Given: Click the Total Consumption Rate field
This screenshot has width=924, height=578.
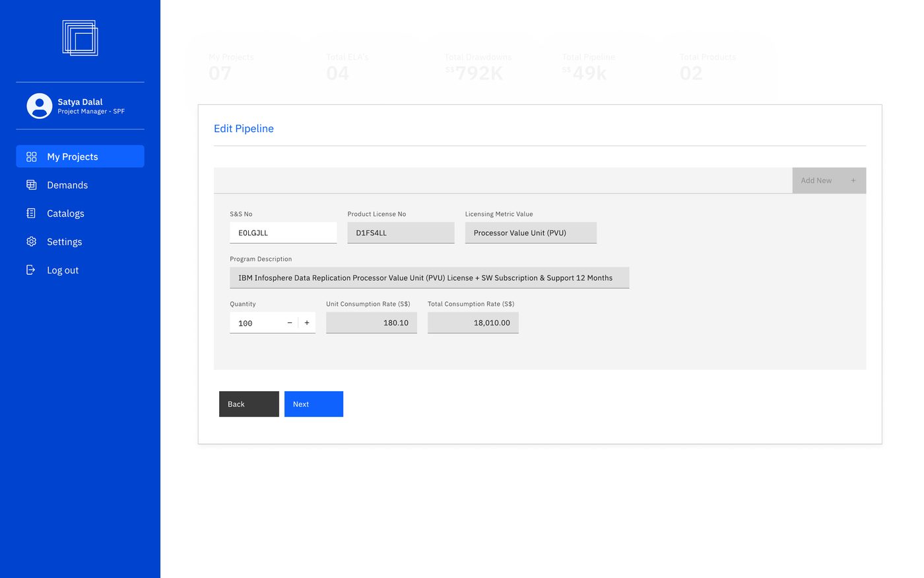Looking at the screenshot, I should [473, 322].
